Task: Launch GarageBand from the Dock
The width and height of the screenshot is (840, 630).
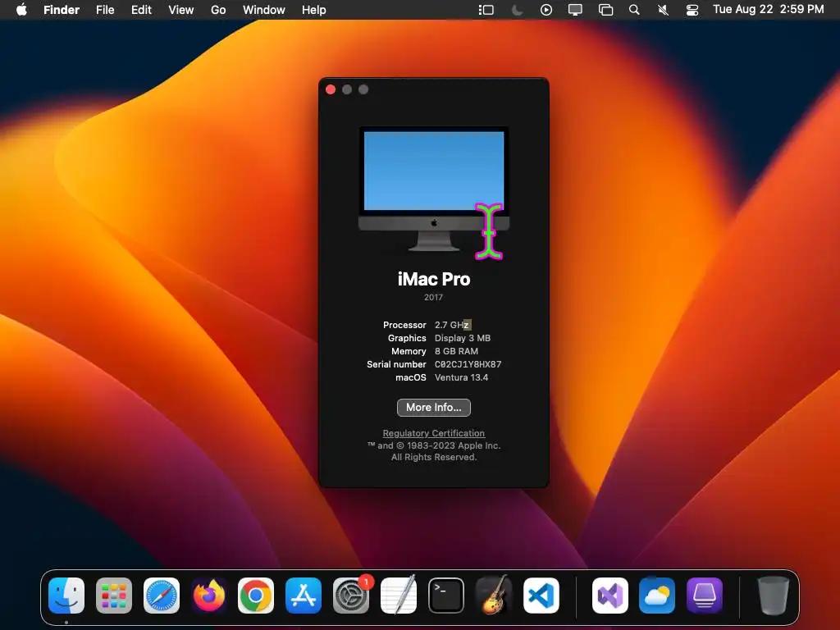Action: pyautogui.click(x=493, y=596)
